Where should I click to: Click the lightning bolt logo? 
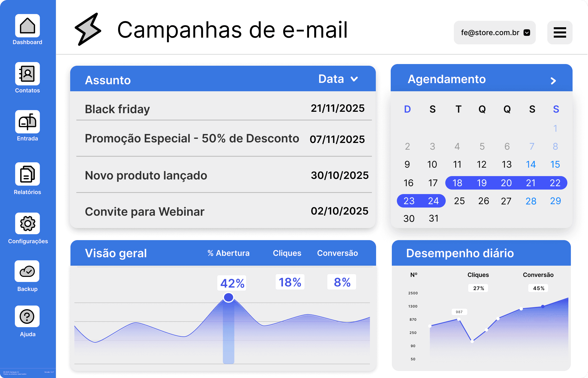(x=88, y=29)
